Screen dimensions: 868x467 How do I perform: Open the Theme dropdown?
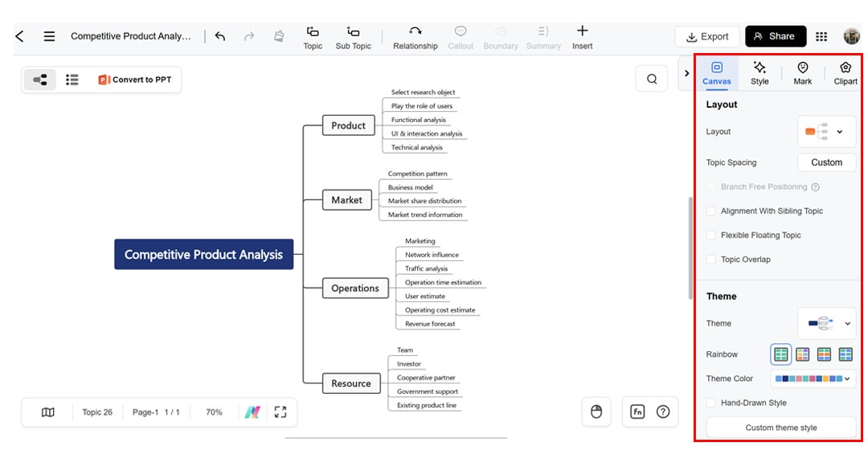pos(826,322)
